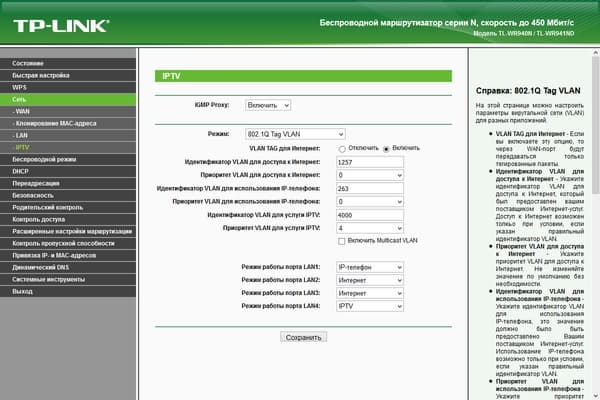This screenshot has height=400, width=600.
Task: Select the IPTV submenu item
Action: point(68,147)
